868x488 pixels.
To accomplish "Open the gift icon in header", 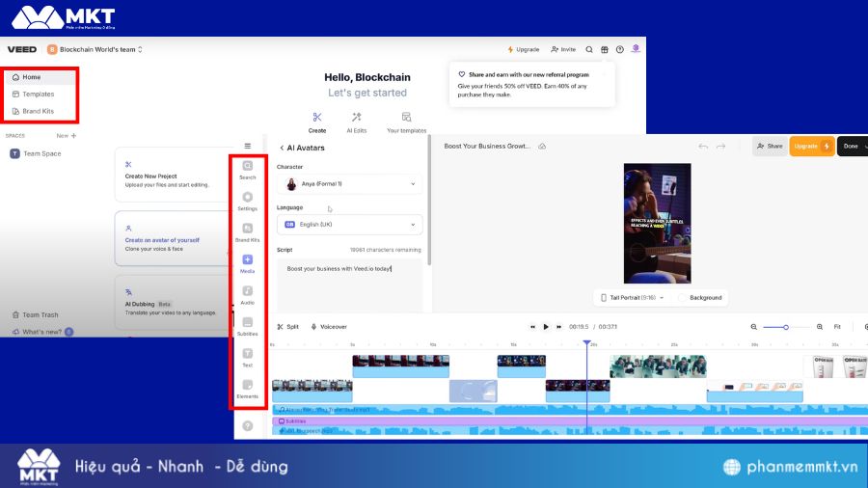I will (605, 49).
